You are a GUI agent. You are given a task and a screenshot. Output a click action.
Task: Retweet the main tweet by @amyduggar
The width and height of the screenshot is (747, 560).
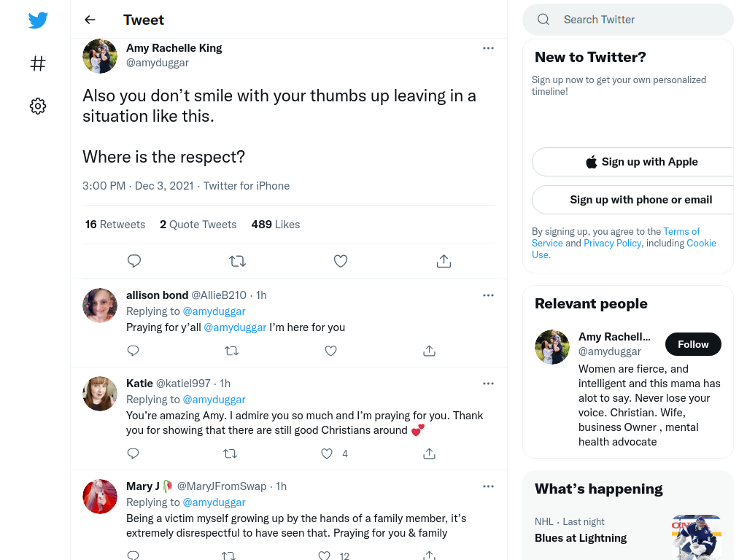(237, 261)
